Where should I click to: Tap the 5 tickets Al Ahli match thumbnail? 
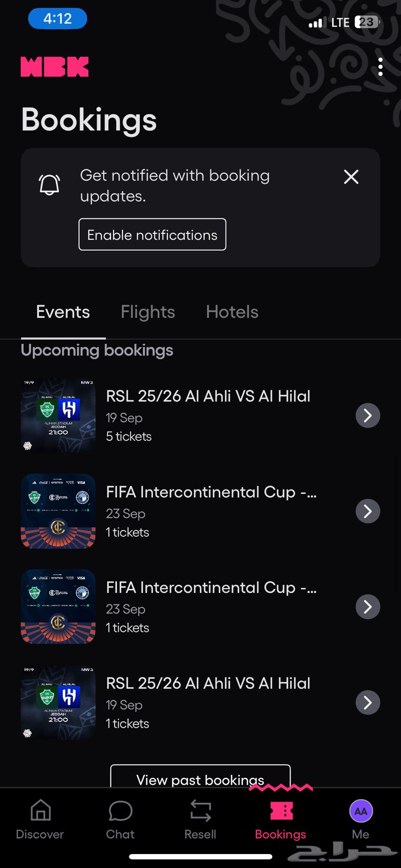[x=58, y=415]
